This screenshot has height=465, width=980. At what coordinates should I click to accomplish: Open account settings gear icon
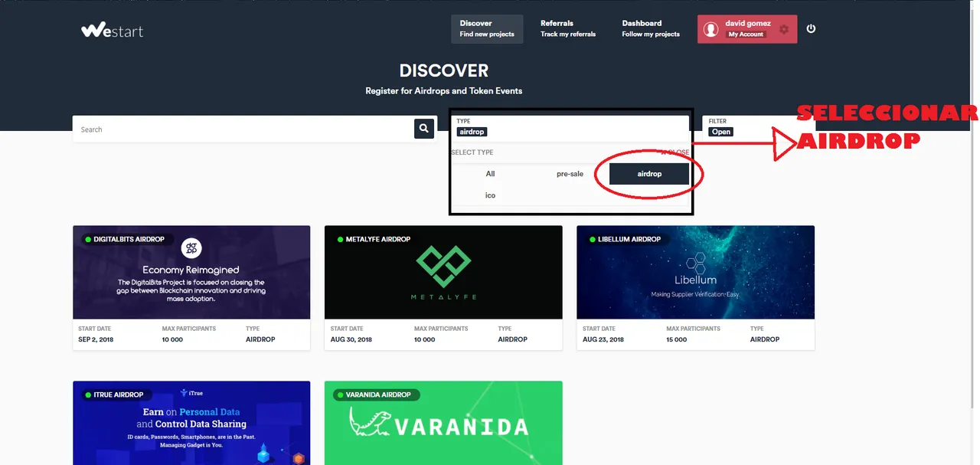tap(784, 30)
